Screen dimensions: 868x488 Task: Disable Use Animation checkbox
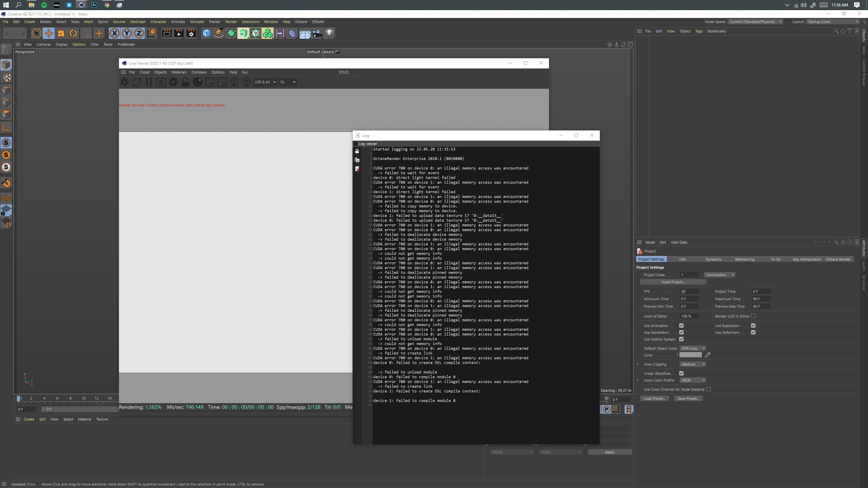(681, 326)
